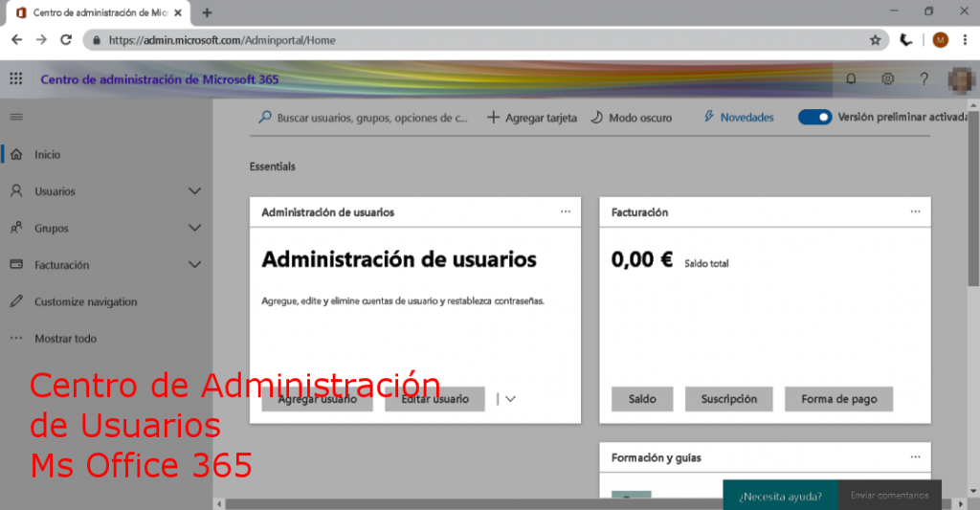The image size is (980, 510).
Task: Select Mostrar todo in sidebar
Action: tap(66, 339)
